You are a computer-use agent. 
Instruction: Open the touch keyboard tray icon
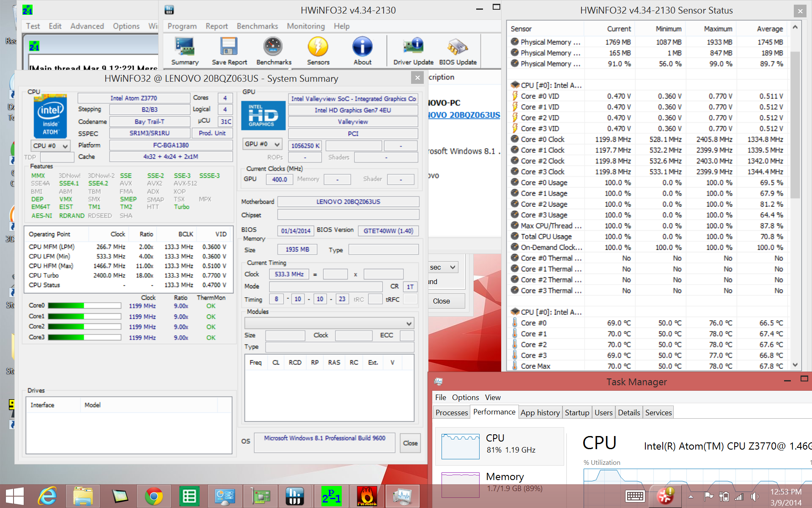(635, 496)
